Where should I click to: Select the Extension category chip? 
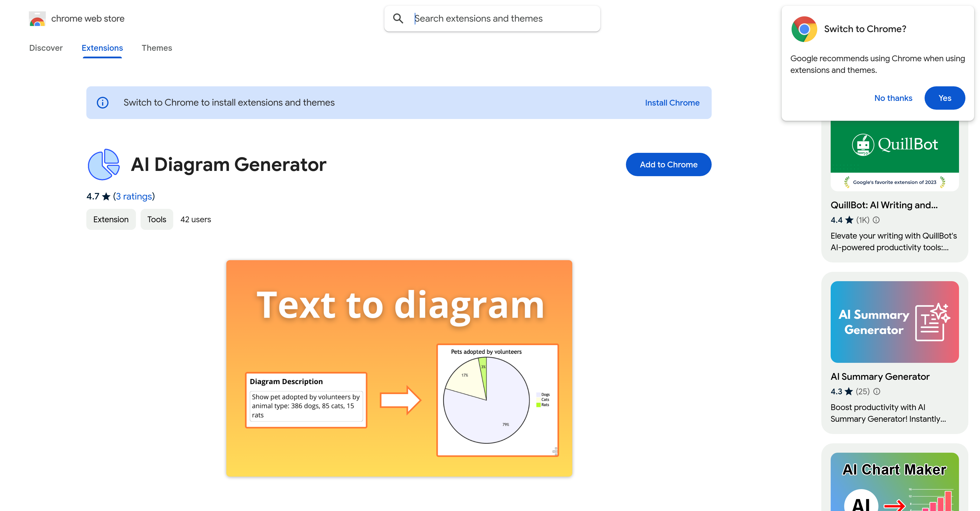pos(111,219)
